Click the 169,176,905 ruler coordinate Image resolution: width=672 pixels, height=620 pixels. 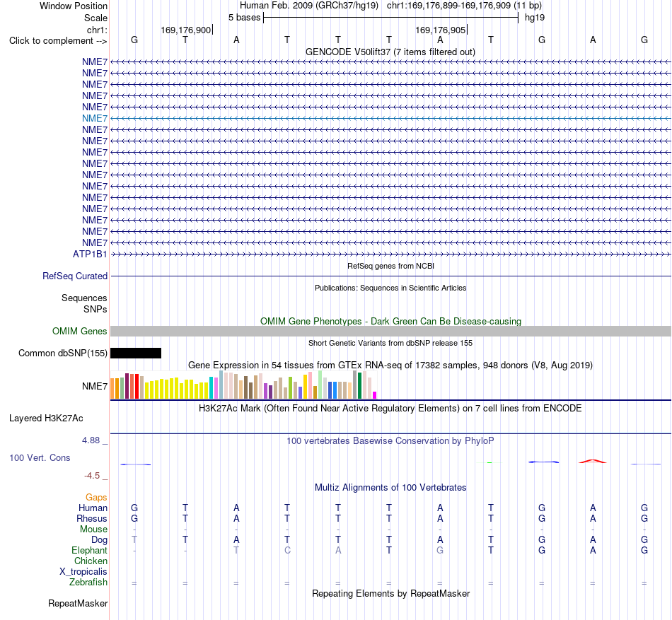coord(440,30)
